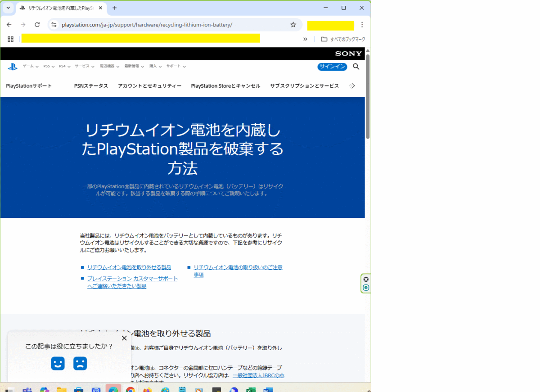Viewport: 540px width, 392px height.
Task: Select アカウントとセキュリティー in support nav
Action: pyautogui.click(x=149, y=86)
